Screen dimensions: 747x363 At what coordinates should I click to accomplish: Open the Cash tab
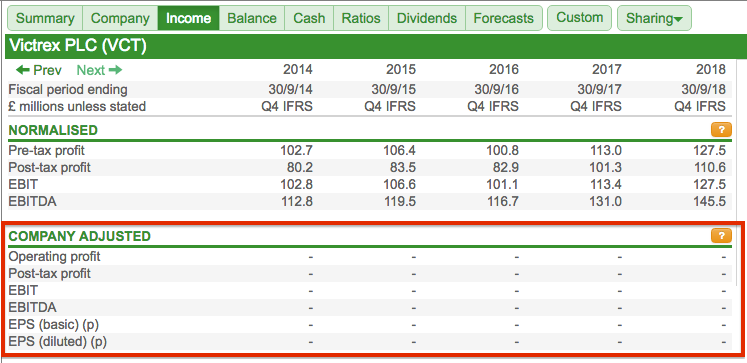[309, 18]
